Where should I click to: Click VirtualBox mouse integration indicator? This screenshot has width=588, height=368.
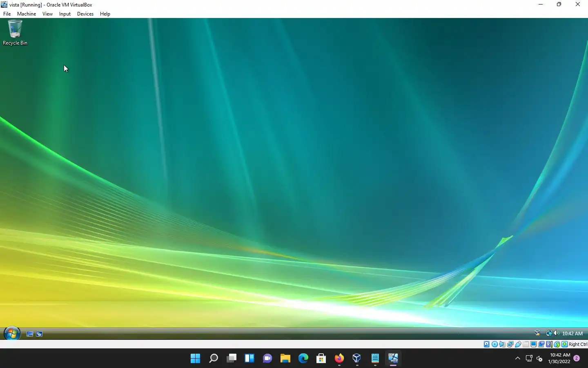[x=557, y=344]
